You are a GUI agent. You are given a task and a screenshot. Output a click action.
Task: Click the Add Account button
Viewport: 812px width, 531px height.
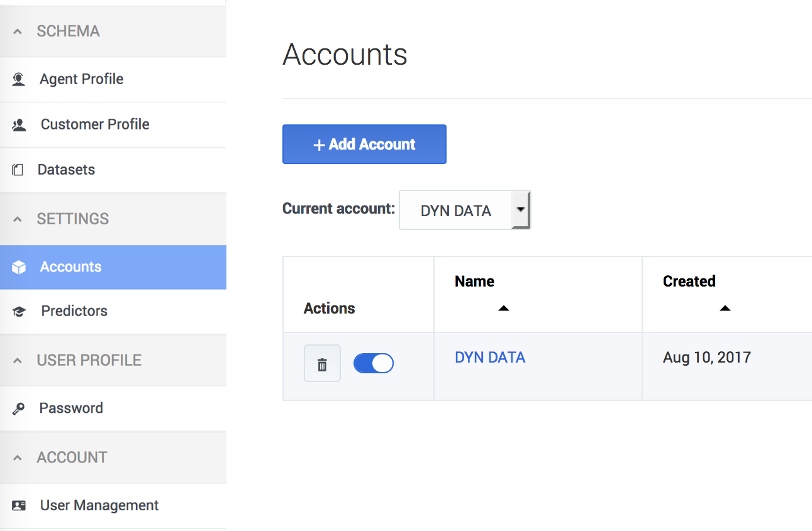point(364,144)
